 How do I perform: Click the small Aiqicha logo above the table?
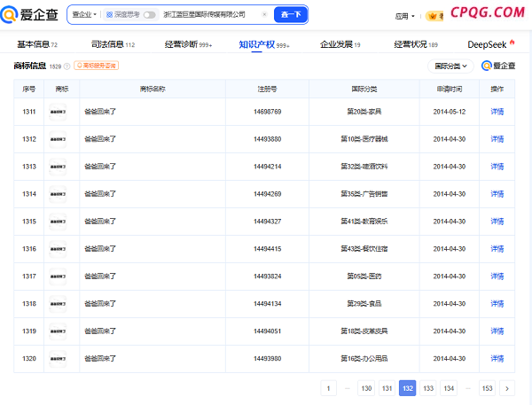[x=498, y=66]
